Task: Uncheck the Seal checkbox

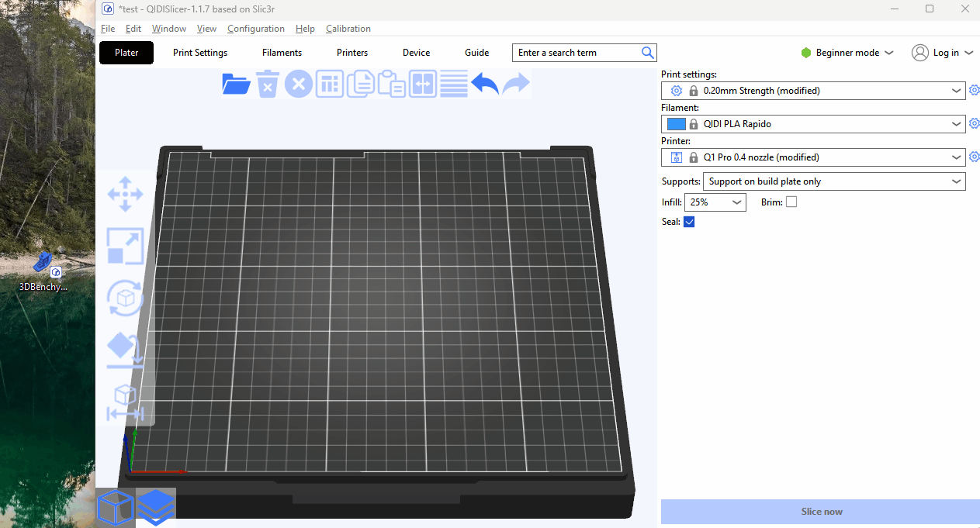Action: tap(689, 223)
